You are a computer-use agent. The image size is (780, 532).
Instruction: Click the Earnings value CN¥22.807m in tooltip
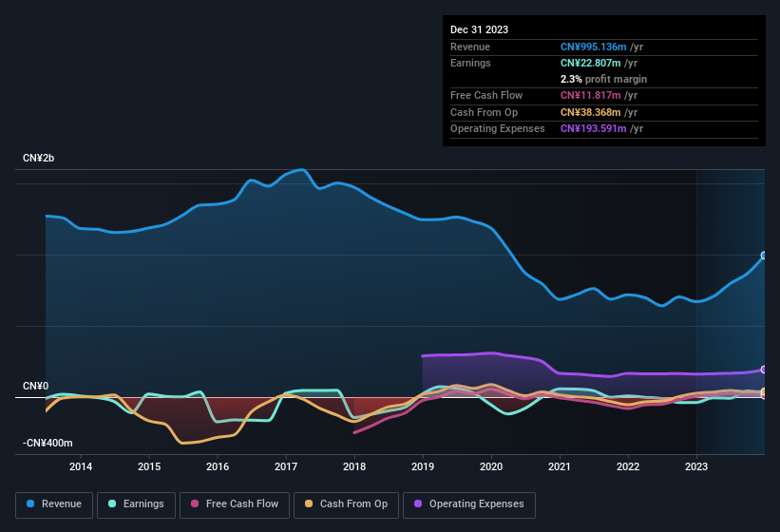pos(591,63)
